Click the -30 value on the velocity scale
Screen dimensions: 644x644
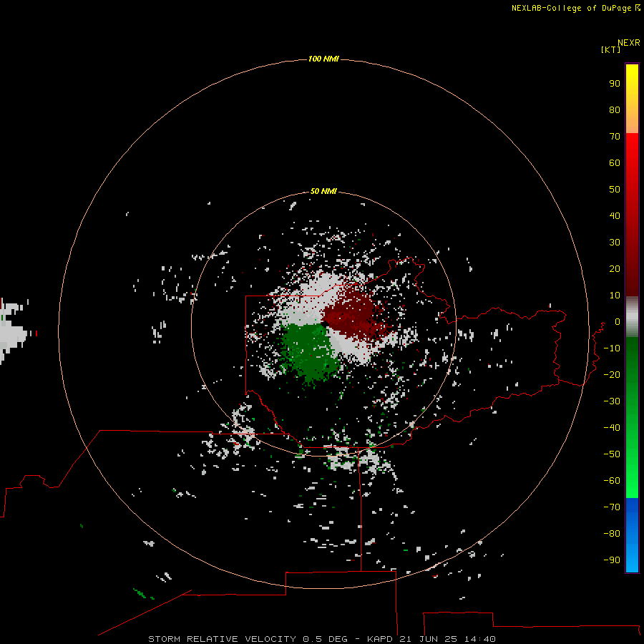click(x=612, y=401)
